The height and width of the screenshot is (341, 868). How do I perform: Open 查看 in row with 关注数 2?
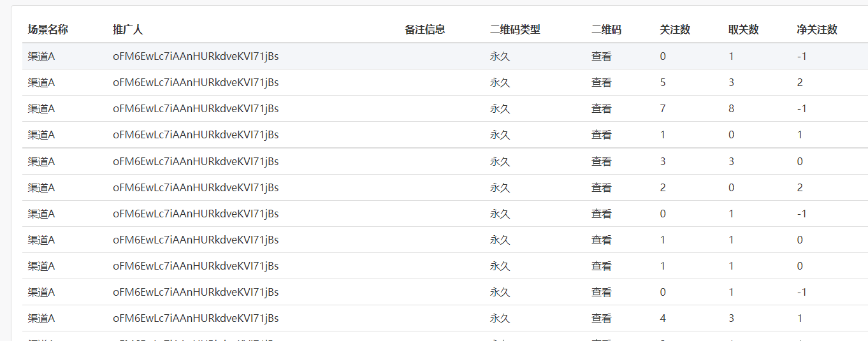click(x=602, y=187)
